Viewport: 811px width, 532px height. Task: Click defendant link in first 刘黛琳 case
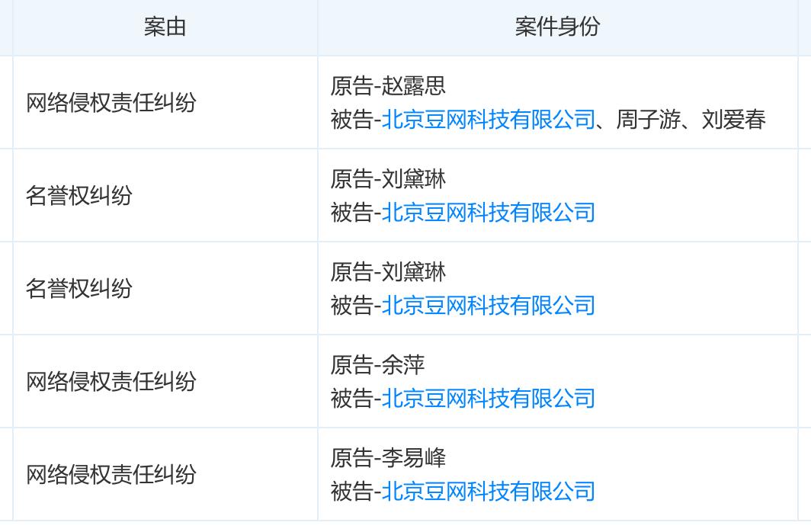(x=488, y=212)
